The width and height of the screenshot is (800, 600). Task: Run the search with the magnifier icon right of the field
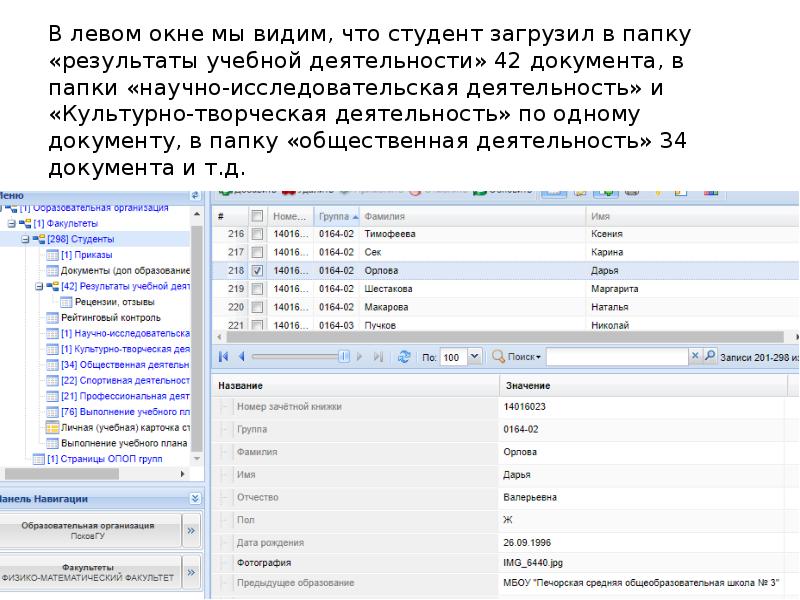(710, 356)
